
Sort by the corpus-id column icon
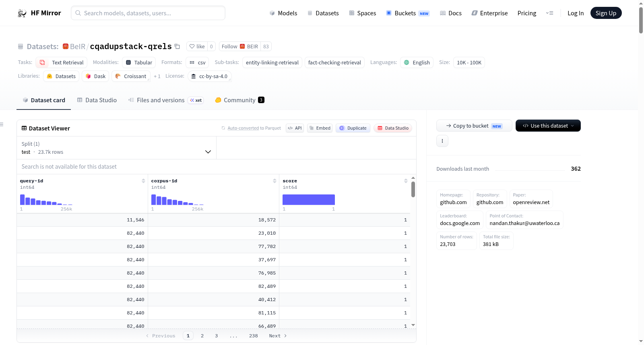pos(275,181)
